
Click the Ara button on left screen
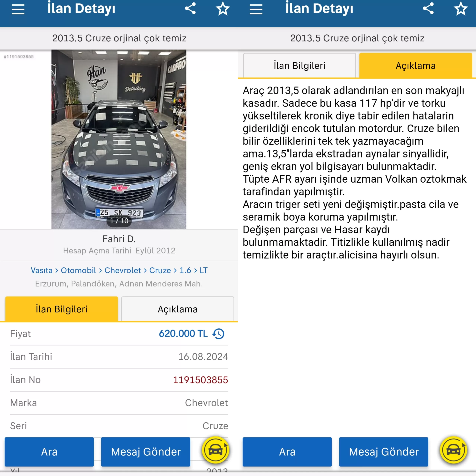point(49,452)
